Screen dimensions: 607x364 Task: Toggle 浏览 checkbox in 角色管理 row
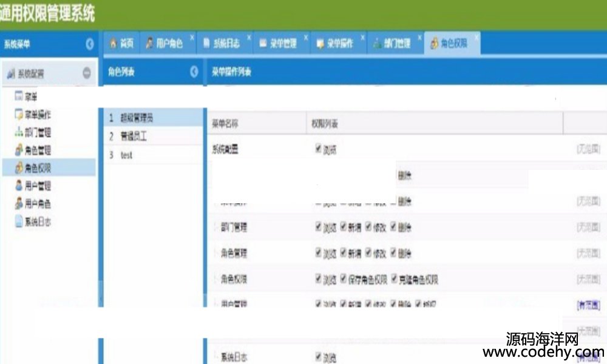[318, 252]
